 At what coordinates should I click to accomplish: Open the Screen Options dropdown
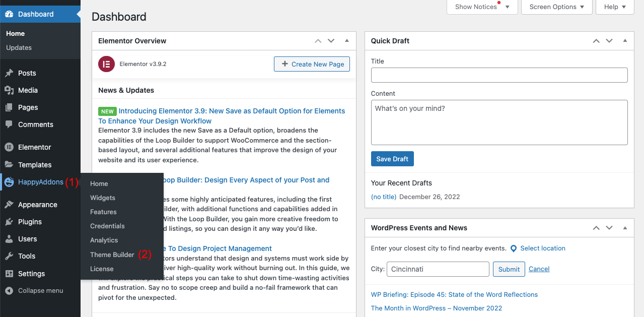556,7
